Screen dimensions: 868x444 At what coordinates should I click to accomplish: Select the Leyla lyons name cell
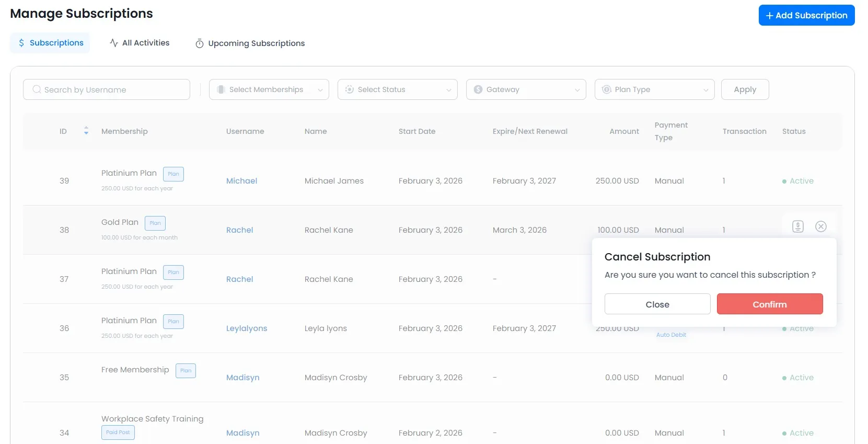(x=326, y=328)
